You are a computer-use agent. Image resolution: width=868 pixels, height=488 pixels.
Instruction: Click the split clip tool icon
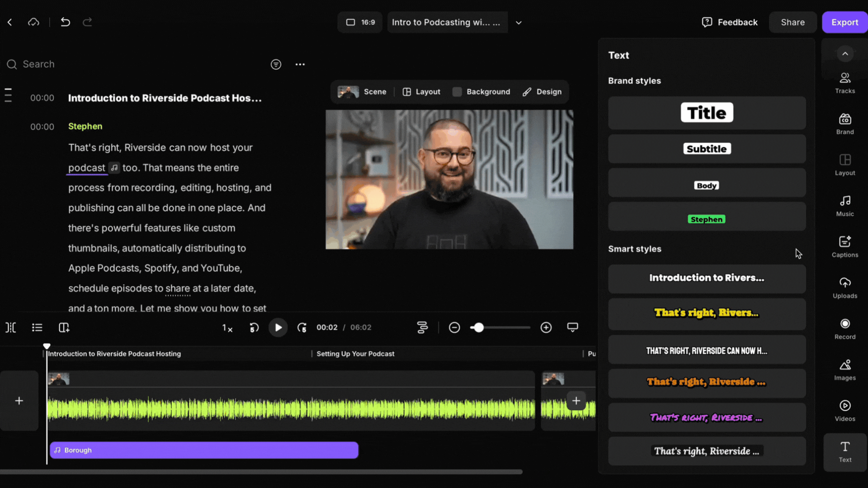pos(11,328)
